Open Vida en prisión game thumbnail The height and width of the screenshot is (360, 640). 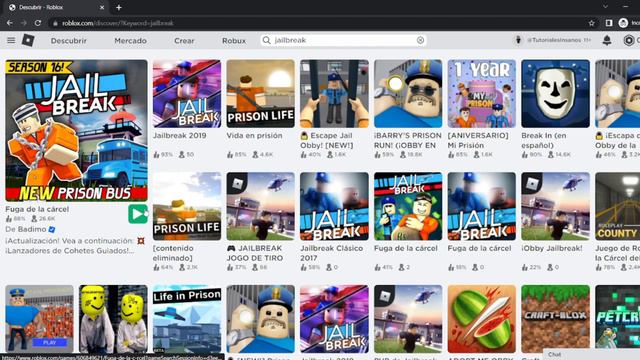click(260, 93)
